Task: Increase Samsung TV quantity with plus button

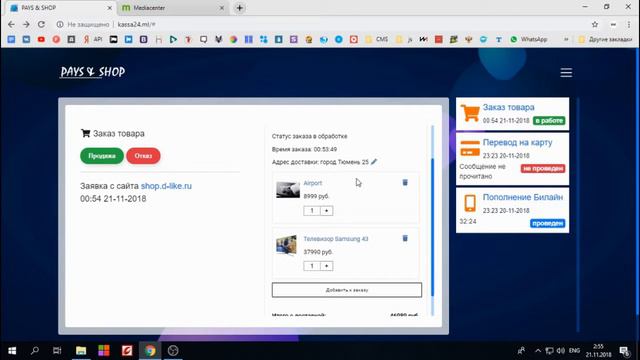Action: (x=327, y=266)
